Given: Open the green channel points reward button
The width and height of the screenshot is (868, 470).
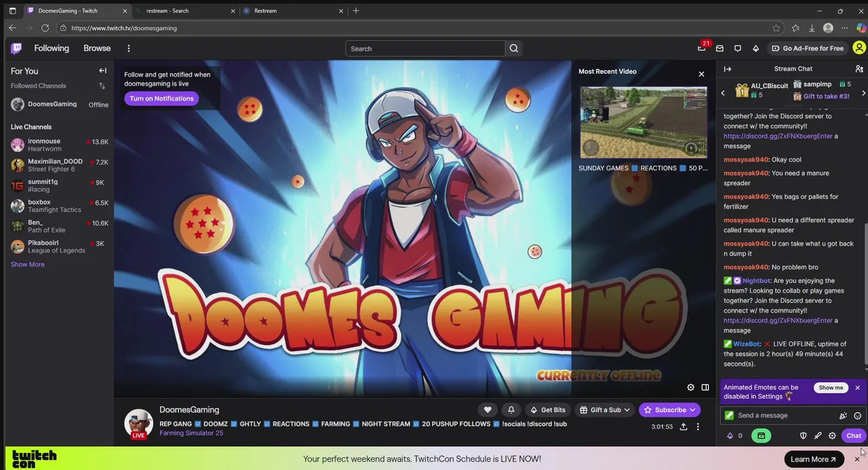Looking at the screenshot, I should [x=761, y=435].
